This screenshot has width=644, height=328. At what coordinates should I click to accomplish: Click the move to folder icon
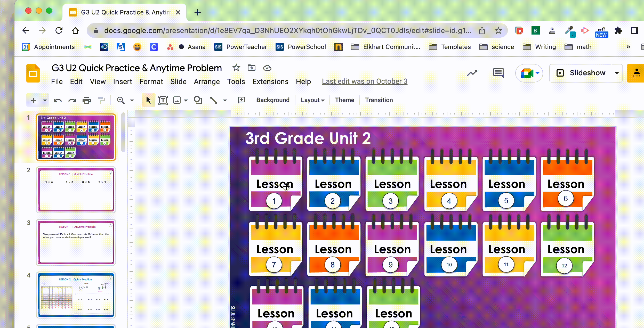252,68
